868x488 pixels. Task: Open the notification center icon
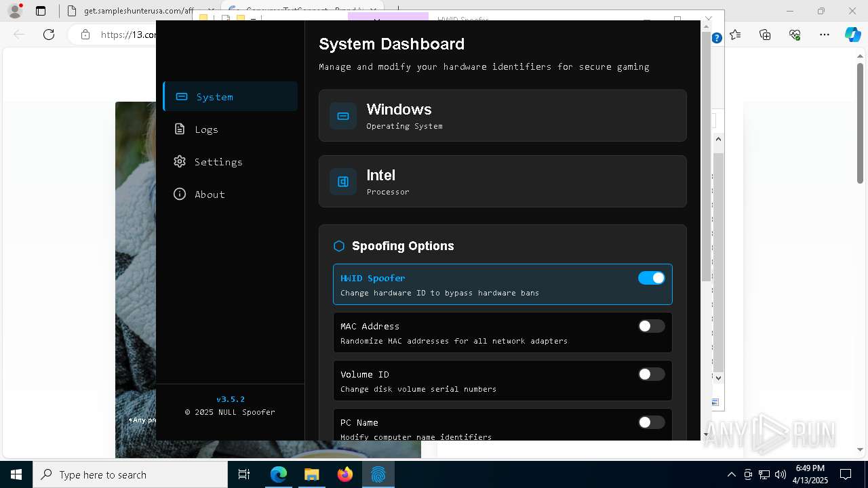(846, 474)
